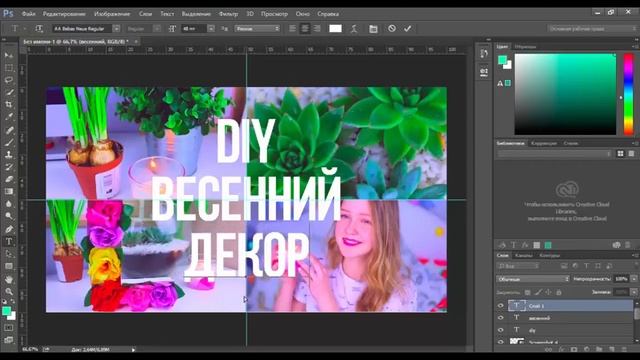Commit text edits with checkmark
The height and width of the screenshot is (360, 640).
[407, 29]
